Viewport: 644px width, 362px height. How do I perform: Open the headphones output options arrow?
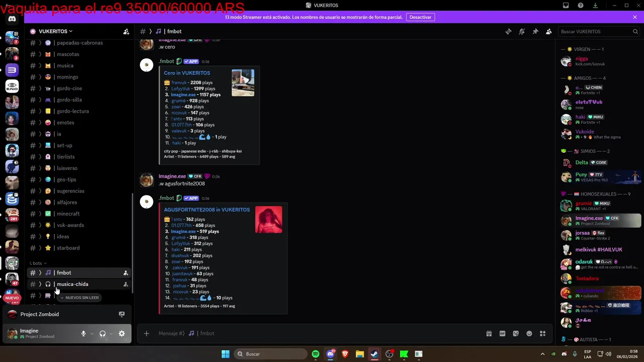[111, 333]
